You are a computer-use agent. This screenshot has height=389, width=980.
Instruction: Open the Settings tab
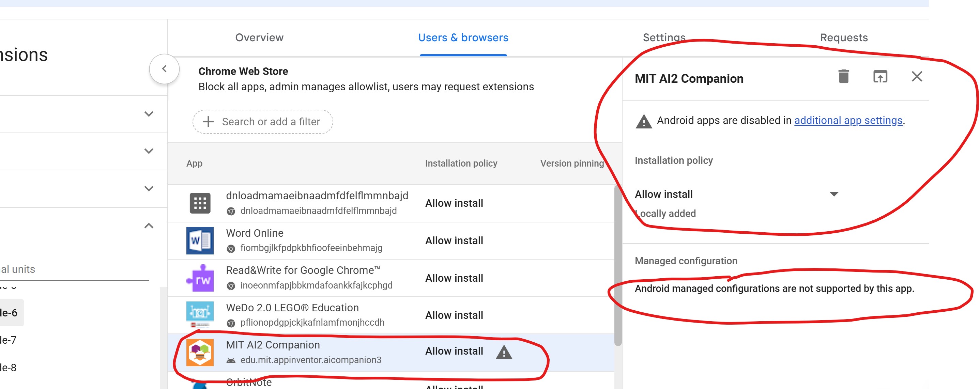(664, 38)
